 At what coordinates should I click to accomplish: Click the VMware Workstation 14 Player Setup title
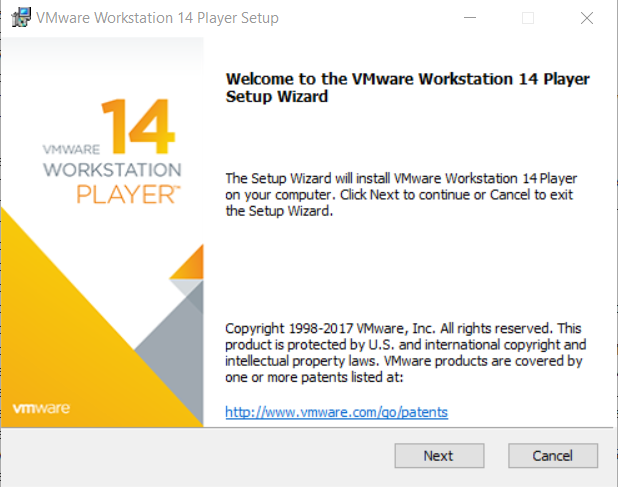(157, 18)
